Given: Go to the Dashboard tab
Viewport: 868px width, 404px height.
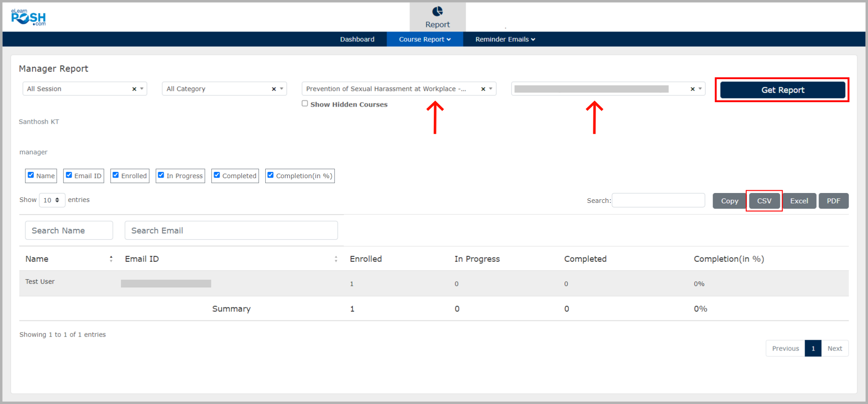Looking at the screenshot, I should [x=357, y=39].
